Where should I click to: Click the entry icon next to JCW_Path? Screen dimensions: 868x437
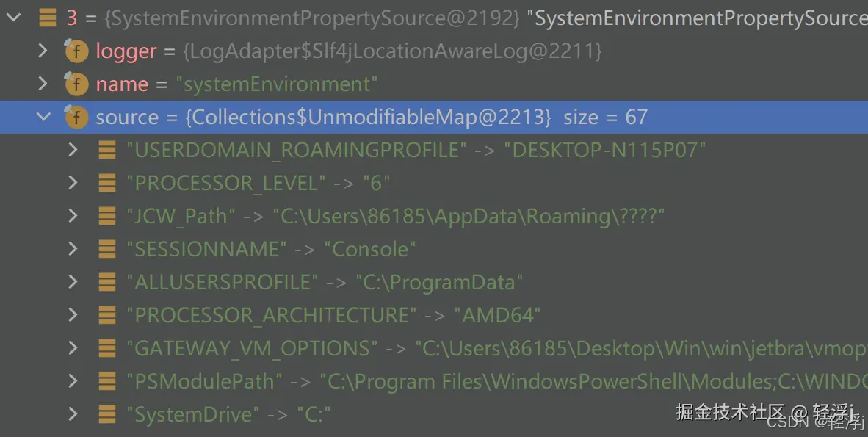(107, 217)
